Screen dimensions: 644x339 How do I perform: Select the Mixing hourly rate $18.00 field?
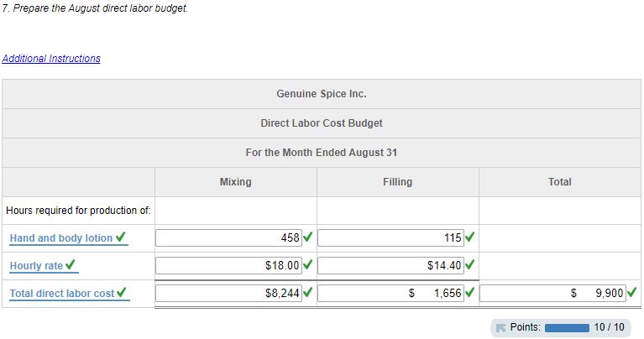228,266
